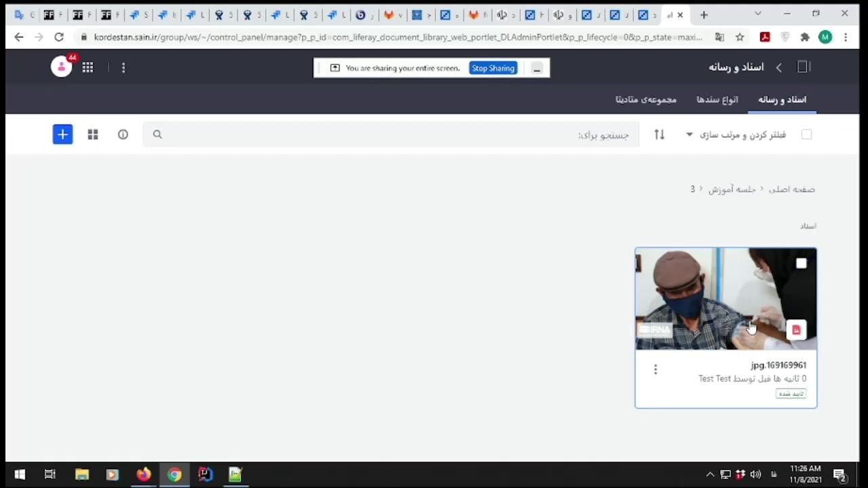Image resolution: width=868 pixels, height=488 pixels.
Task: Open the kebab menu of jpg.169169961 card
Action: pyautogui.click(x=655, y=369)
